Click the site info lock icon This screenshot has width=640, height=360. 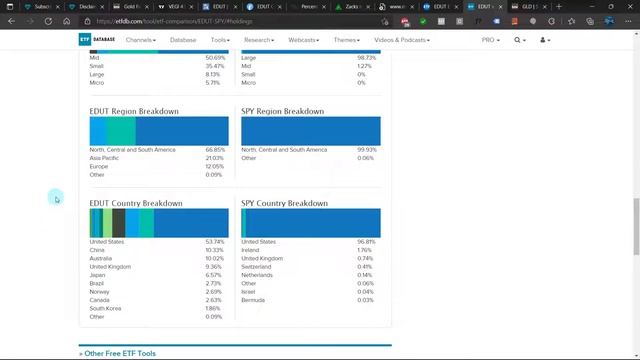coord(87,21)
